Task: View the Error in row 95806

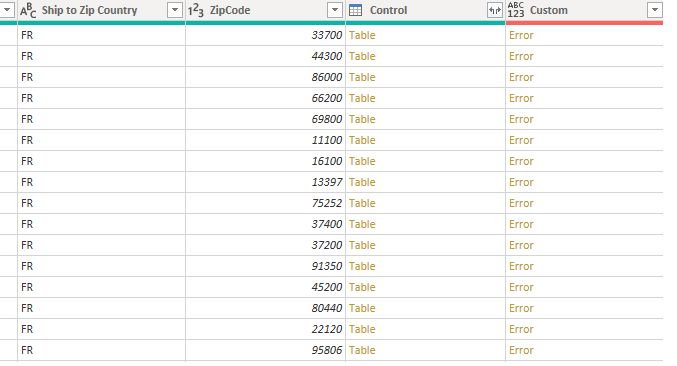Action: click(521, 350)
